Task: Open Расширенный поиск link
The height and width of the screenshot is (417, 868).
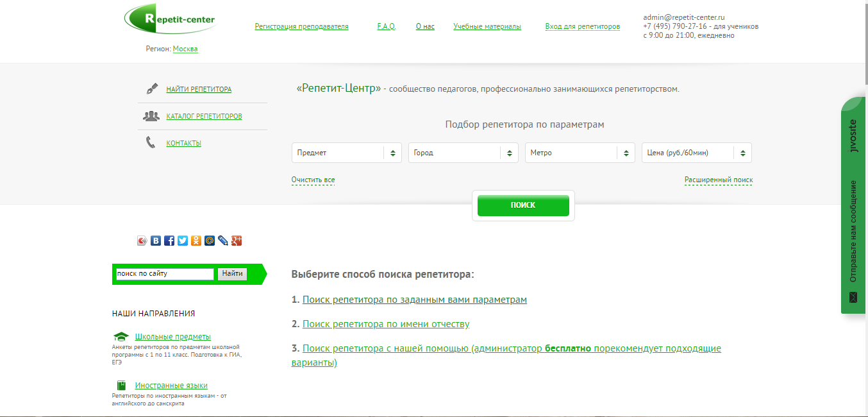Action: coord(718,180)
